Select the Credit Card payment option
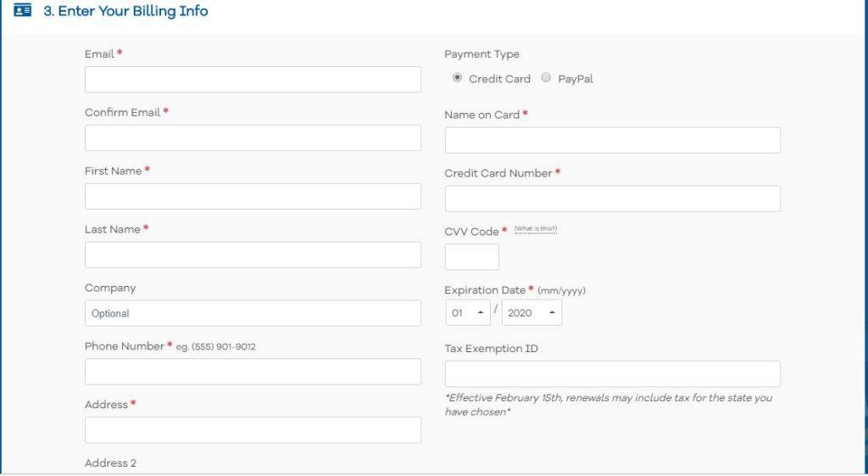Screen dimensions: 868x476 click(x=457, y=77)
